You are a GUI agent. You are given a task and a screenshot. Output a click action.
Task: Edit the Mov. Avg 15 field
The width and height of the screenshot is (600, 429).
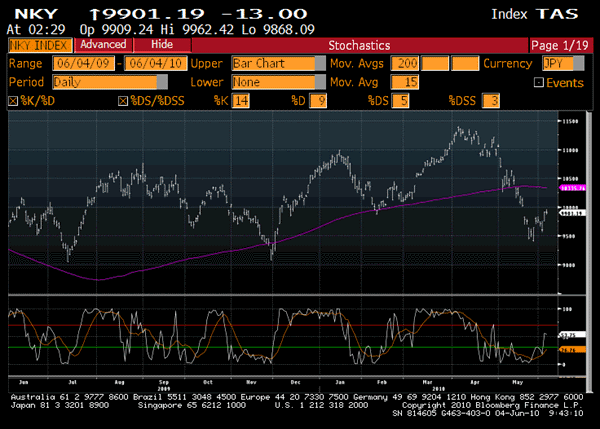tap(405, 82)
